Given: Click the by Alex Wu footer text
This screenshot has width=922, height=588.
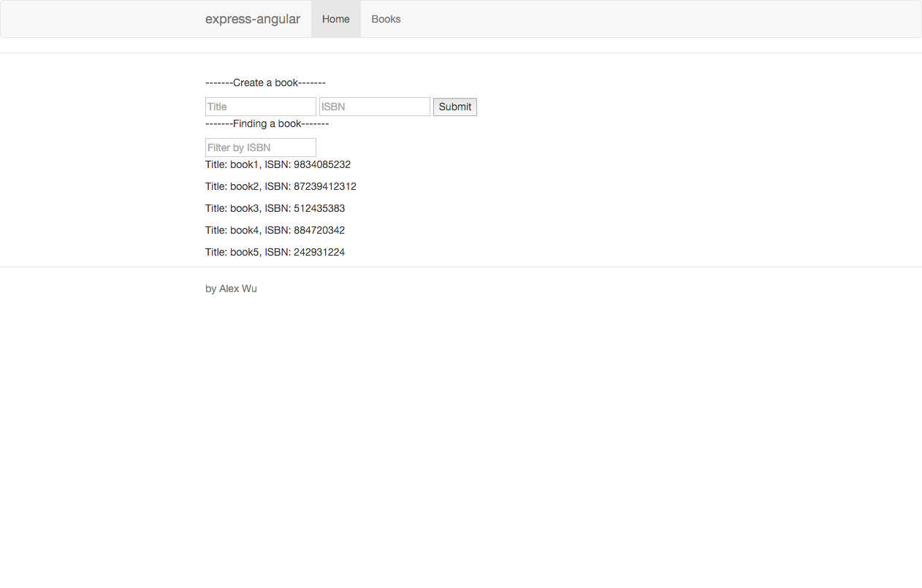Looking at the screenshot, I should 231,289.
